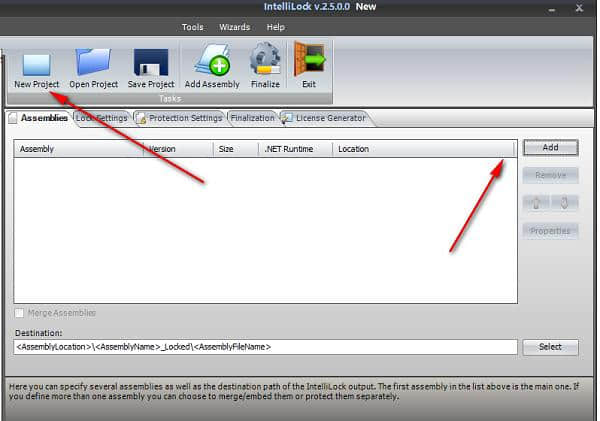Screen dimensions: 600x421
Task: Sort by the Version column header
Action: pos(178,149)
